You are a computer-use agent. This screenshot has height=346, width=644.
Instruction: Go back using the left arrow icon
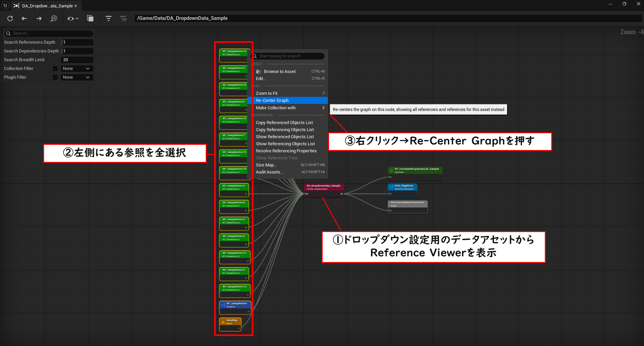click(24, 18)
